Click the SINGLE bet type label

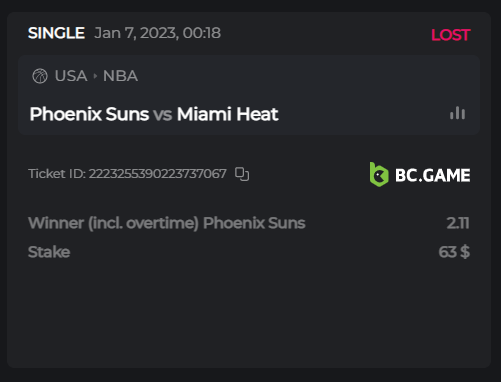(56, 33)
